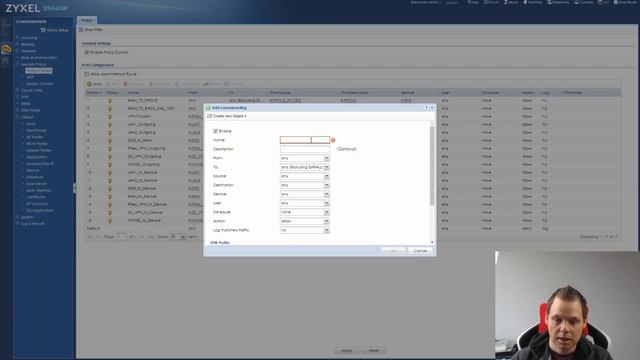Open Licensing in sidebar menu
The height and width of the screenshot is (360, 640).
(x=29, y=38)
